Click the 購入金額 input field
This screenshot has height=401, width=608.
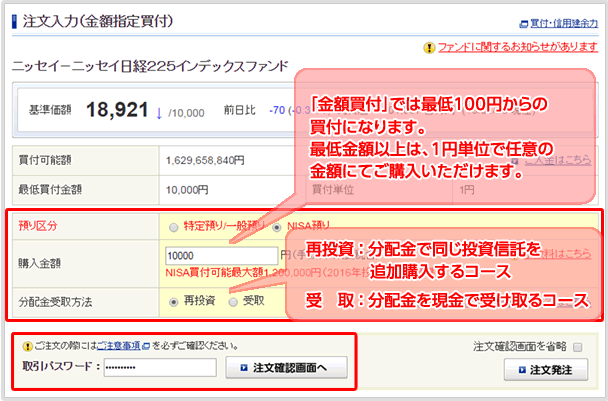pos(221,256)
